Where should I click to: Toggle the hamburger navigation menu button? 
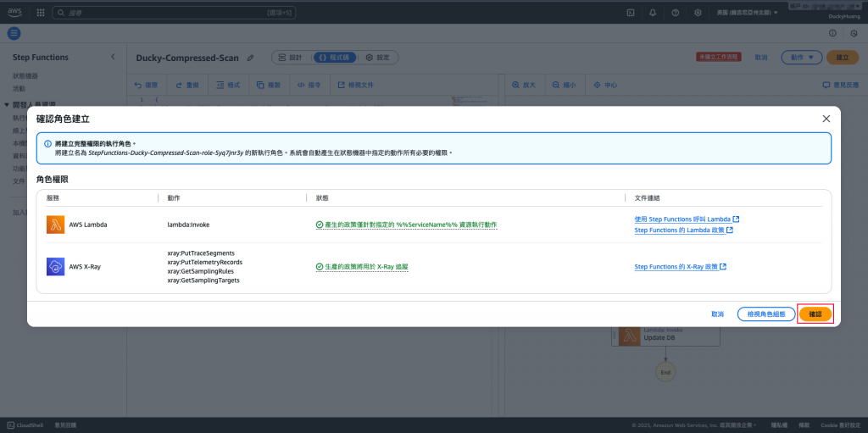coord(14,33)
